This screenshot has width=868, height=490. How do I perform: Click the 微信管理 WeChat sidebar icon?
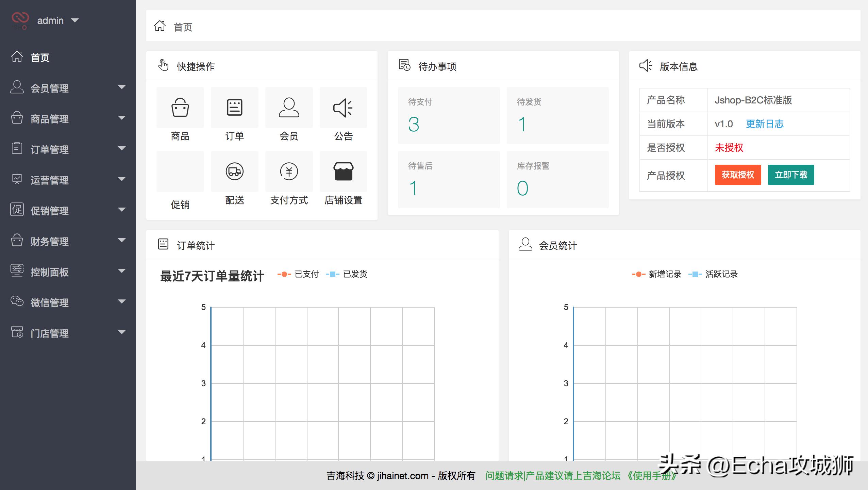pyautogui.click(x=16, y=301)
